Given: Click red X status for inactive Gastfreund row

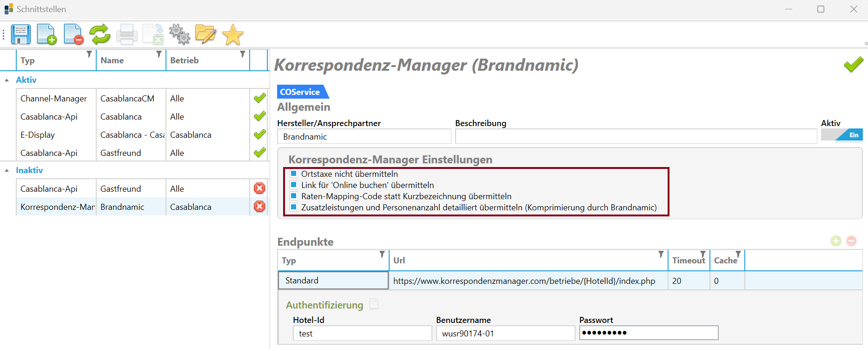Looking at the screenshot, I should 259,188.
